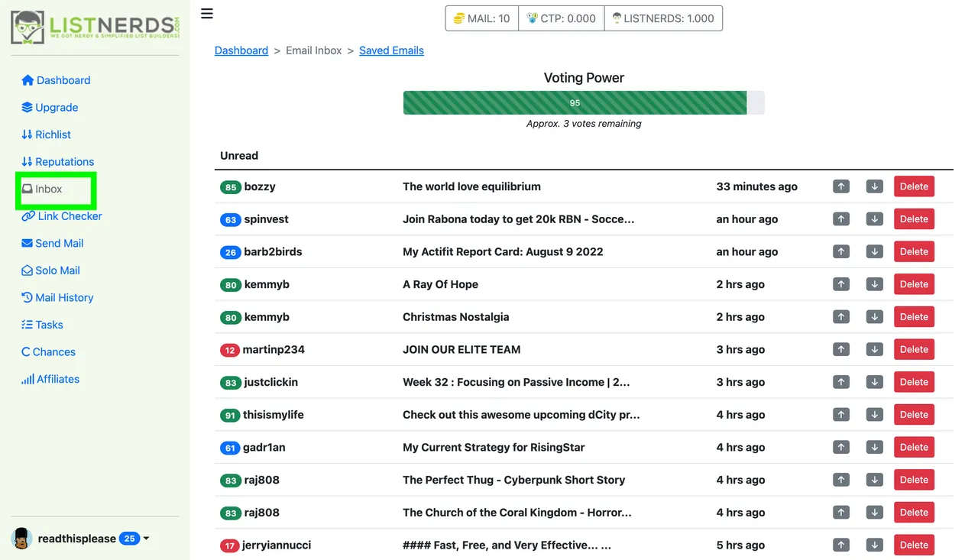Click the red 12 reputation badge
Screen dimensions: 978x560
[x=229, y=350]
